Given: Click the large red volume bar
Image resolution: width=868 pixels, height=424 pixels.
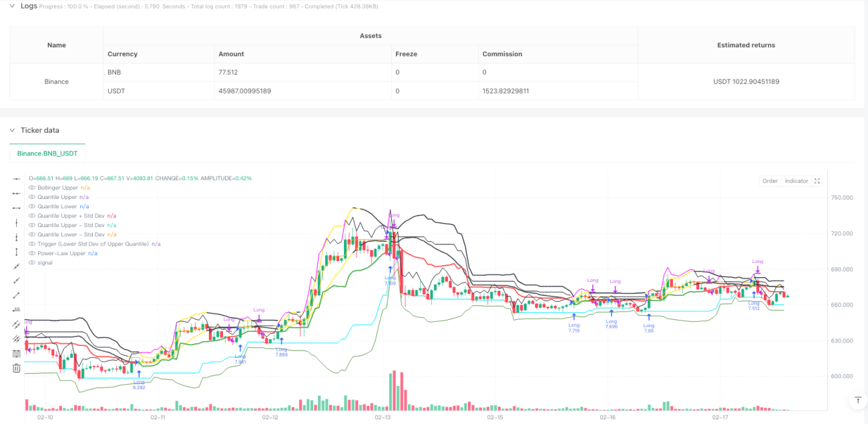Looking at the screenshot, I should (x=394, y=391).
